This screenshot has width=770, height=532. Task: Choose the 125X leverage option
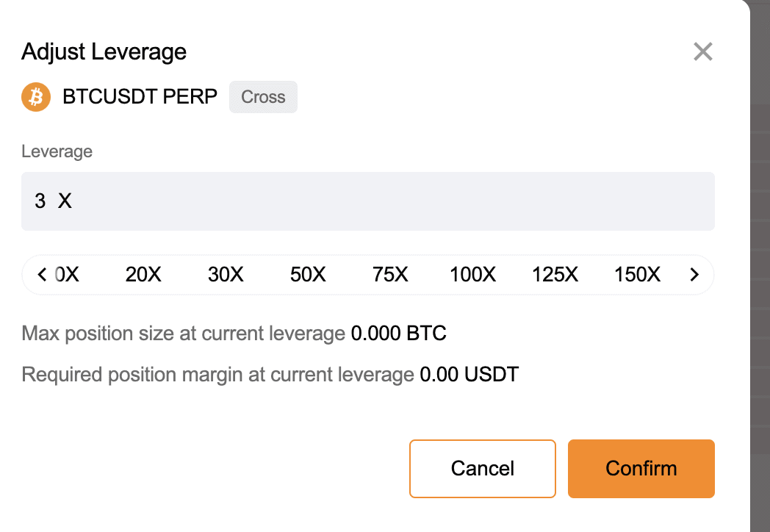coord(555,275)
